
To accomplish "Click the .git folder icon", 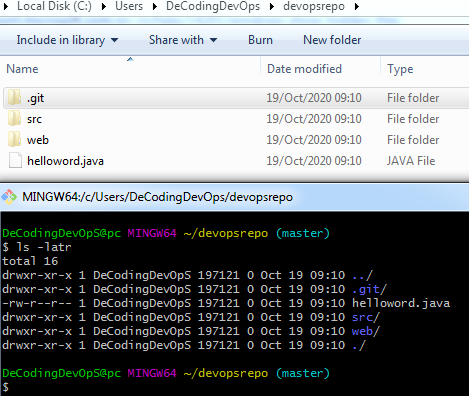I will click(14, 97).
